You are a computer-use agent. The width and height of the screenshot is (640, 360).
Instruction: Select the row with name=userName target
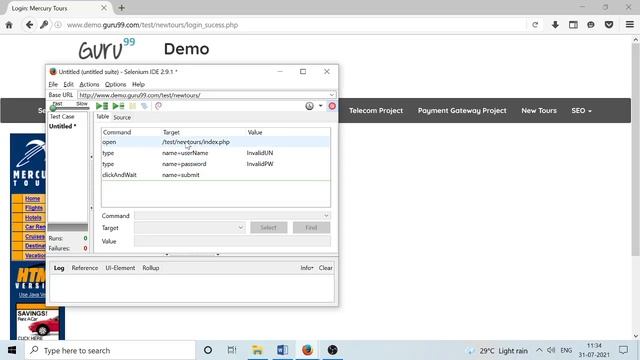point(216,153)
